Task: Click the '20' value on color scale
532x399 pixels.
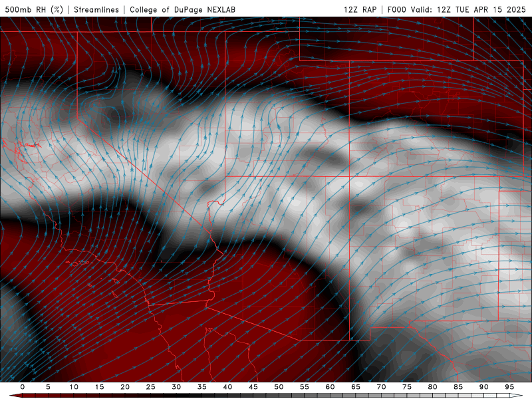Action: tap(125, 387)
